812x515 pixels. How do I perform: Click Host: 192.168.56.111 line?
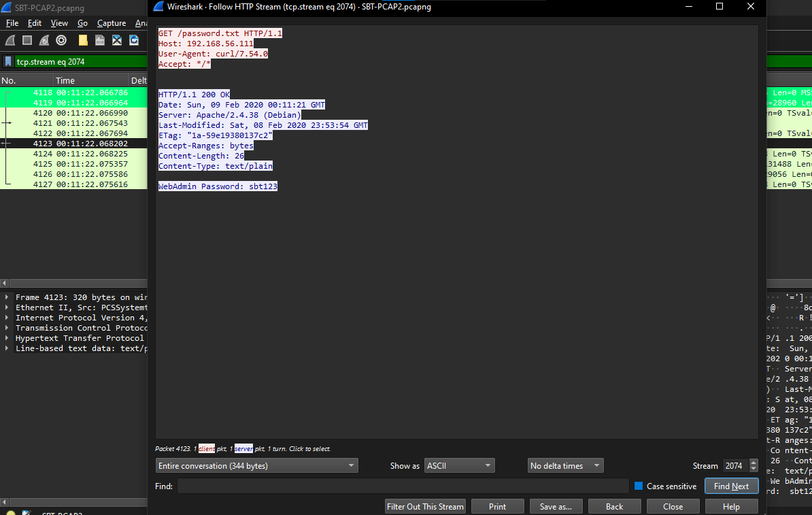coord(205,44)
